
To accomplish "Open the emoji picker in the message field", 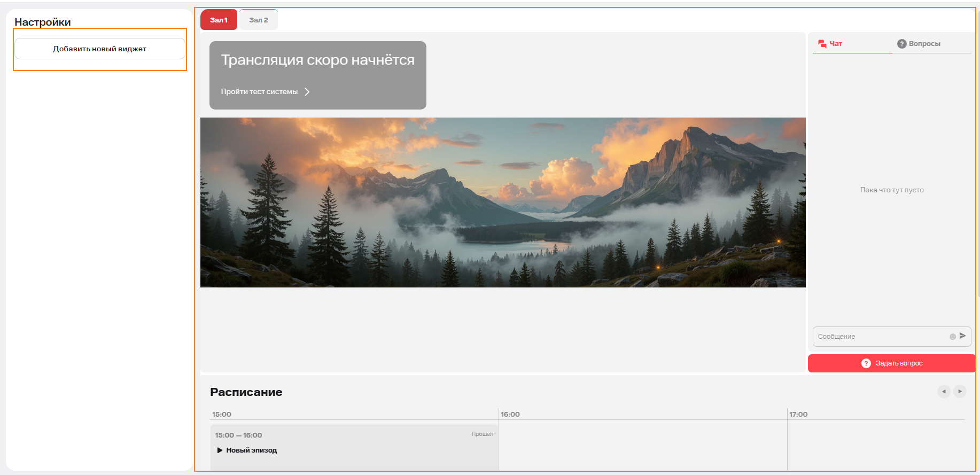I will [x=953, y=337].
